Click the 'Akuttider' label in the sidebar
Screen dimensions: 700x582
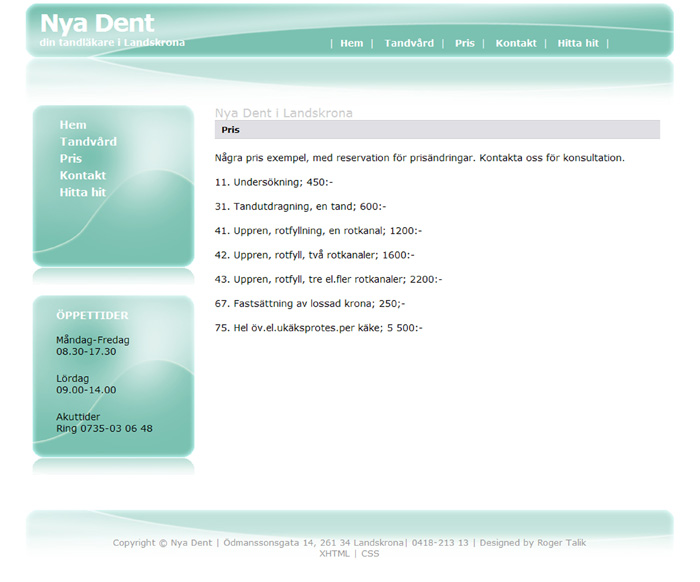pyautogui.click(x=78, y=417)
